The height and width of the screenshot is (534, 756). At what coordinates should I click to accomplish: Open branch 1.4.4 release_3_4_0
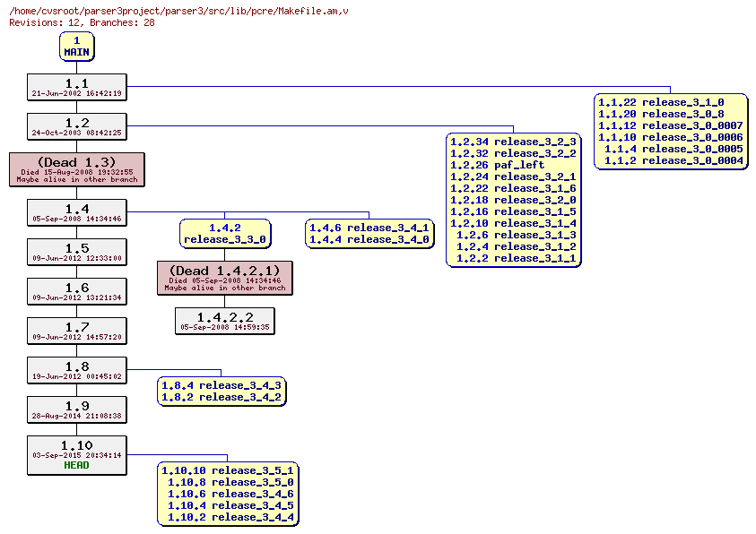tap(369, 239)
